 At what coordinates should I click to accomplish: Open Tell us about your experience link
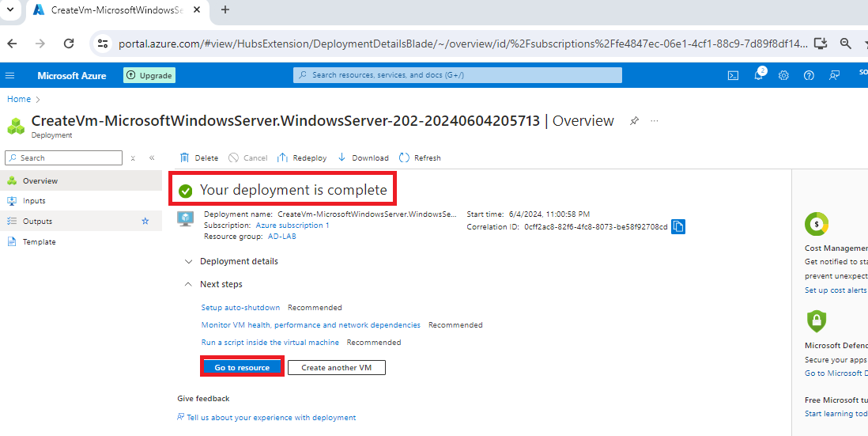271,418
